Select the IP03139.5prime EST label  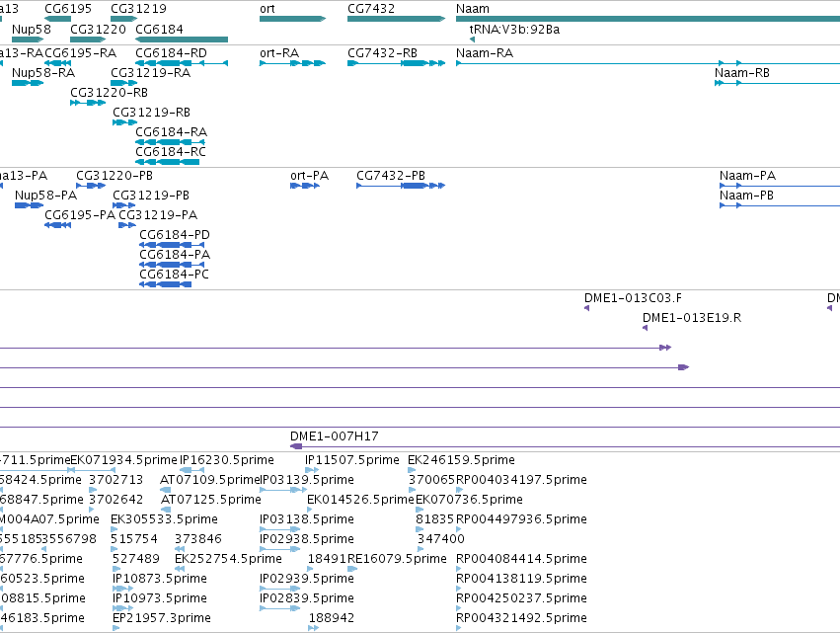[x=307, y=480]
